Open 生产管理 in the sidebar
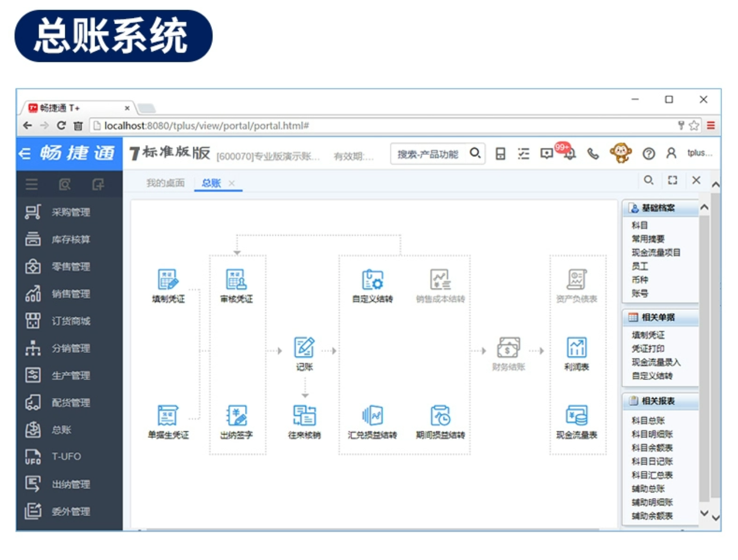738x560 pixels. (70, 375)
